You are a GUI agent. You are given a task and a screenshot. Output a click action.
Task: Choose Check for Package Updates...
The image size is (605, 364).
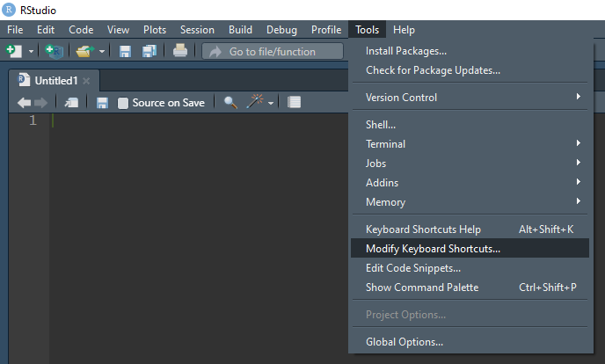coord(470,70)
